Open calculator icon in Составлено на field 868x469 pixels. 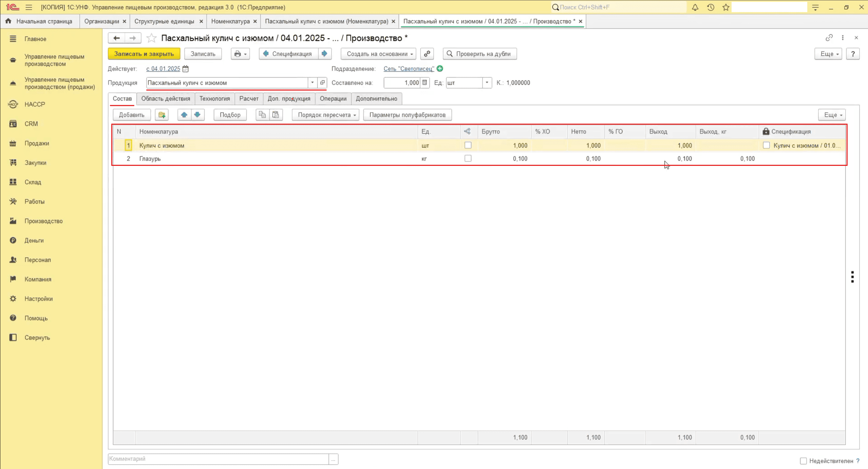[424, 82]
